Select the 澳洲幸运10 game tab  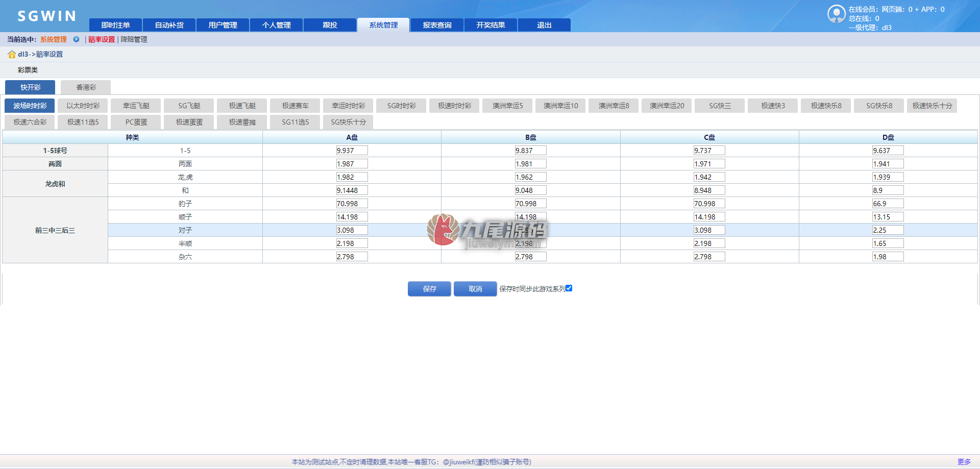coord(560,106)
